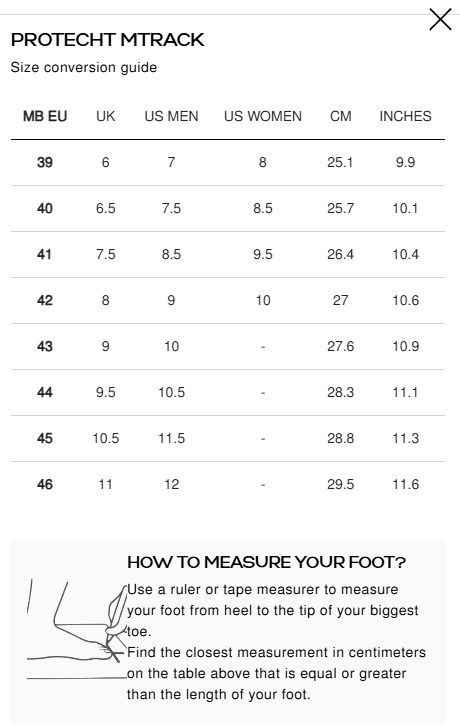Click the foot measurement illustration
The width and height of the screenshot is (460, 727).
(x=77, y=630)
